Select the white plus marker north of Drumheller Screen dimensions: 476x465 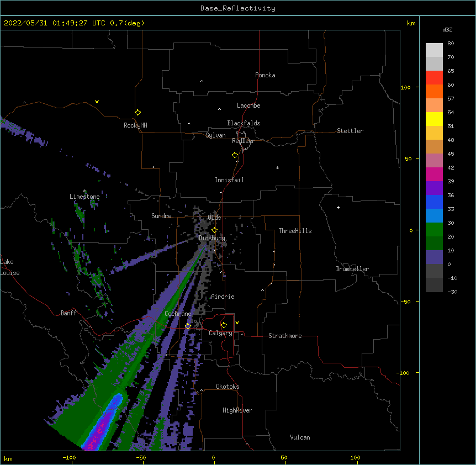click(338, 207)
